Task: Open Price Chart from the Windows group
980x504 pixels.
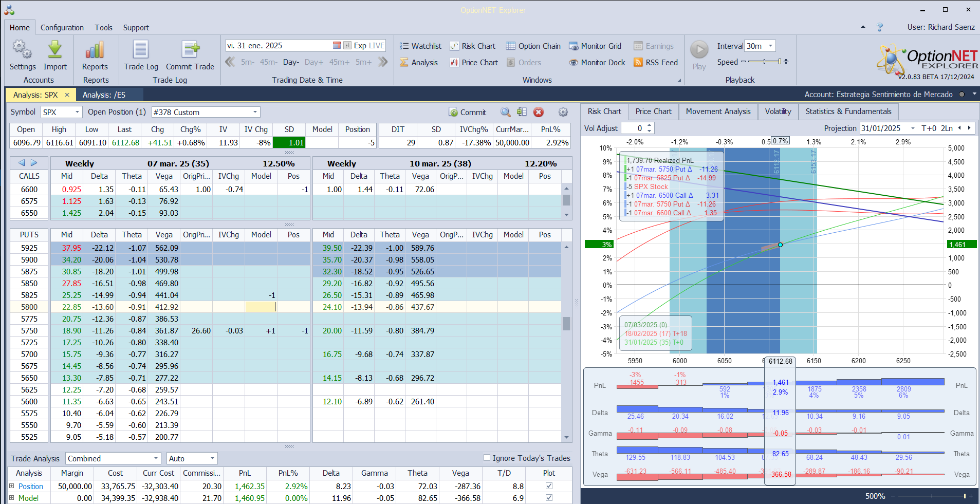Action: pyautogui.click(x=474, y=63)
